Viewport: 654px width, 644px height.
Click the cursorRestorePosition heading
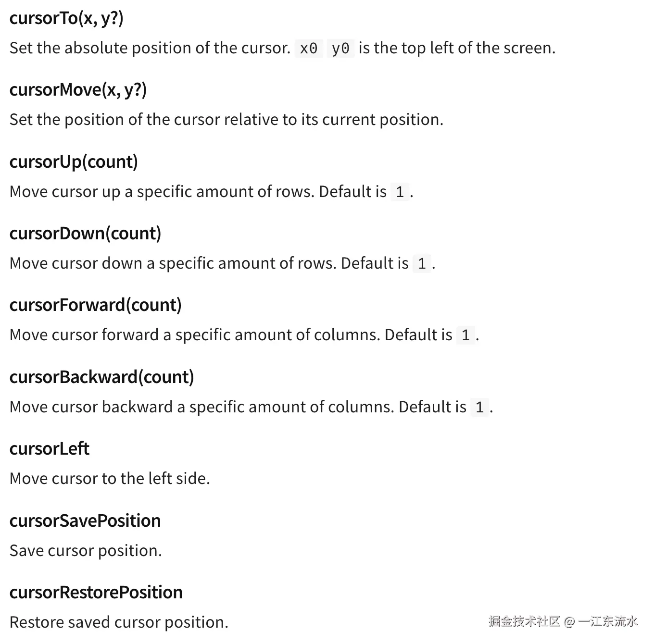click(96, 593)
